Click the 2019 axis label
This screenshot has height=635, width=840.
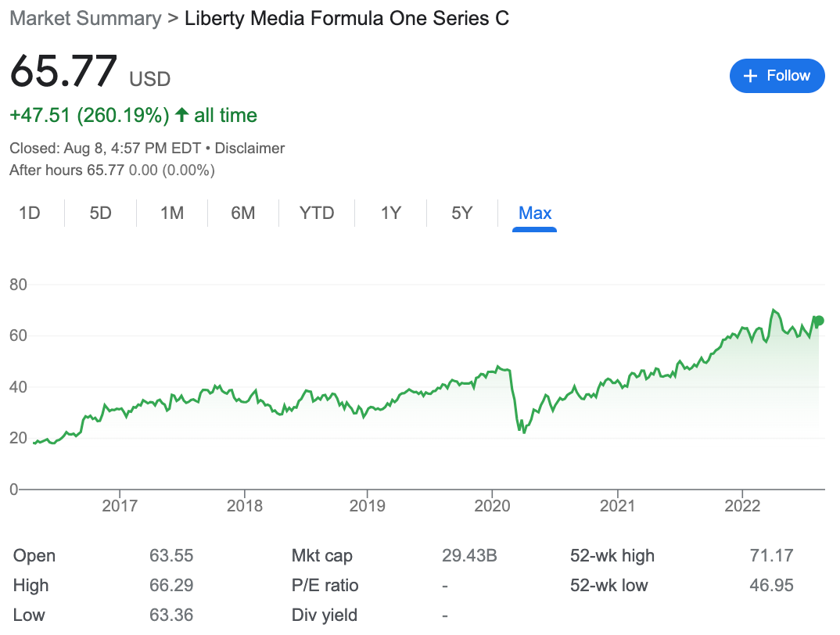click(367, 506)
